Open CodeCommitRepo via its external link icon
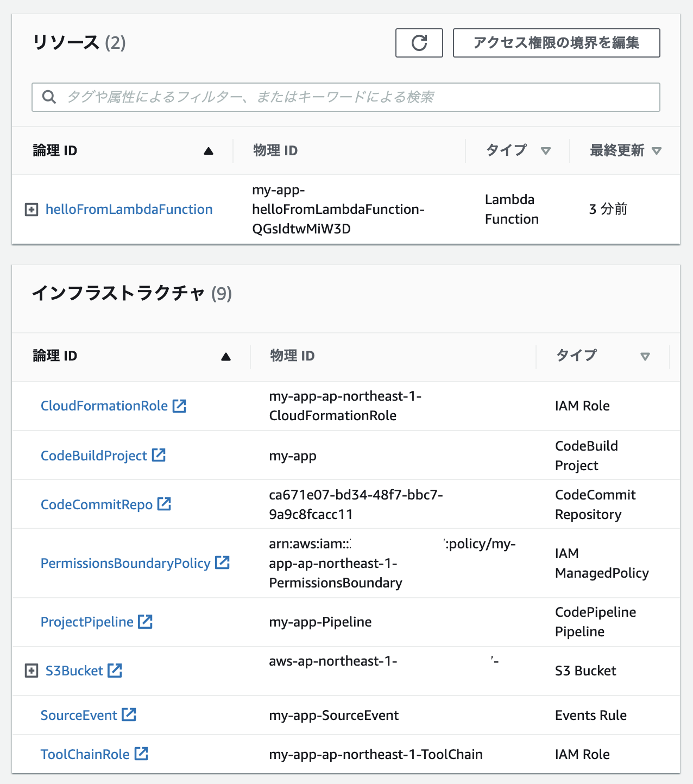 (164, 504)
